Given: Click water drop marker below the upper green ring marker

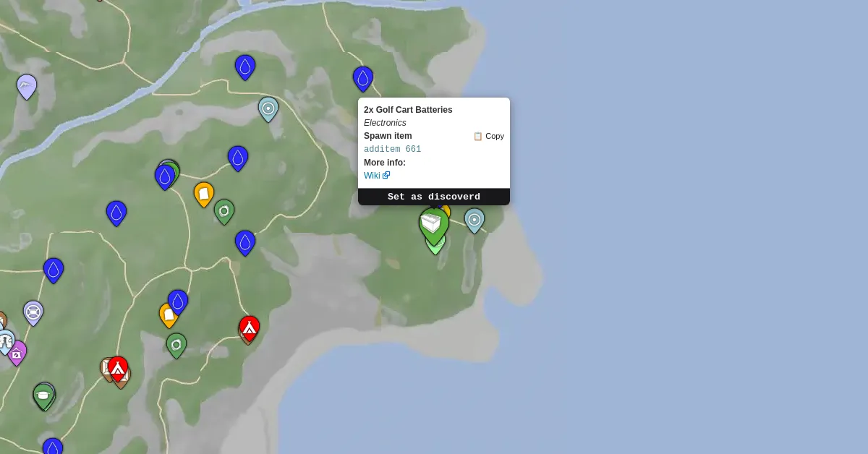Looking at the screenshot, I should [x=245, y=242].
